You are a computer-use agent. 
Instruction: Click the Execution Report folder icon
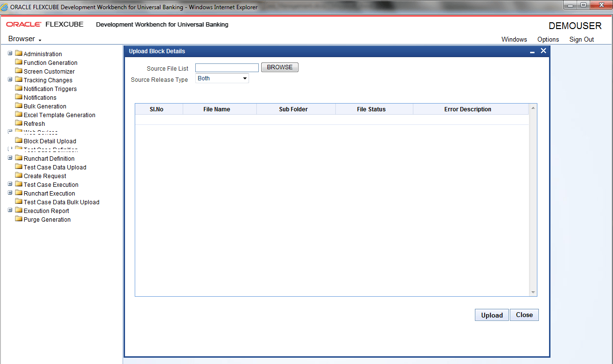click(19, 211)
